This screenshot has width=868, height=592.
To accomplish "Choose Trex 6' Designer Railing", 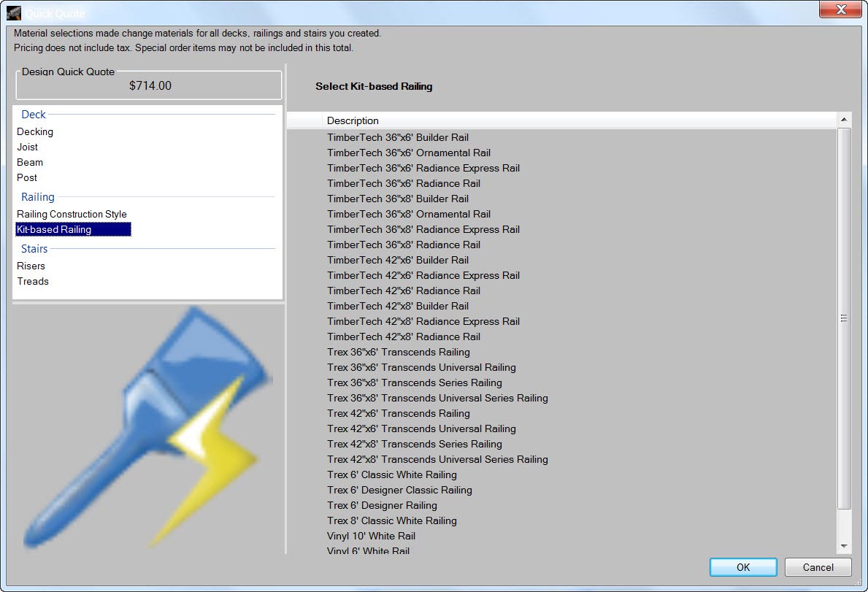I will pyautogui.click(x=382, y=505).
